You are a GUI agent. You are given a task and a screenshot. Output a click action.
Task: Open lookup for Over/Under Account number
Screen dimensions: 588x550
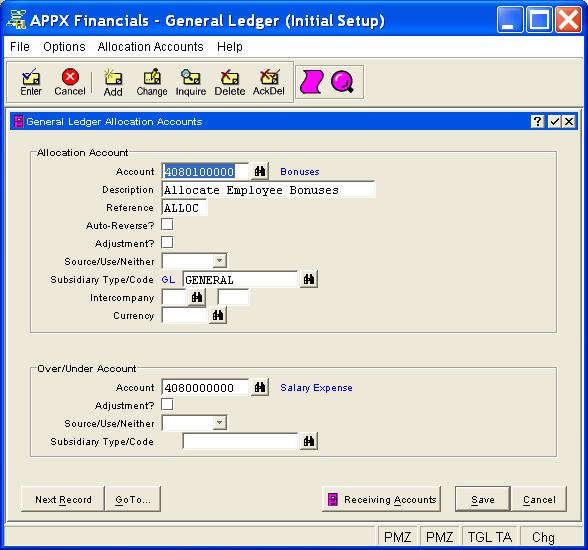tap(260, 387)
